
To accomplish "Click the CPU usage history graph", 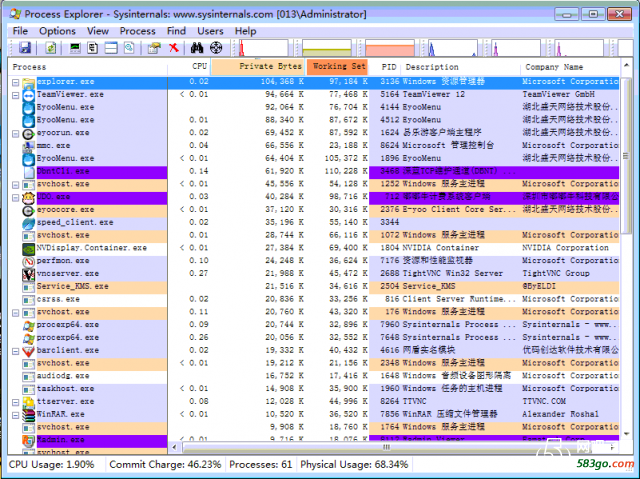I will pyautogui.click(x=263, y=48).
